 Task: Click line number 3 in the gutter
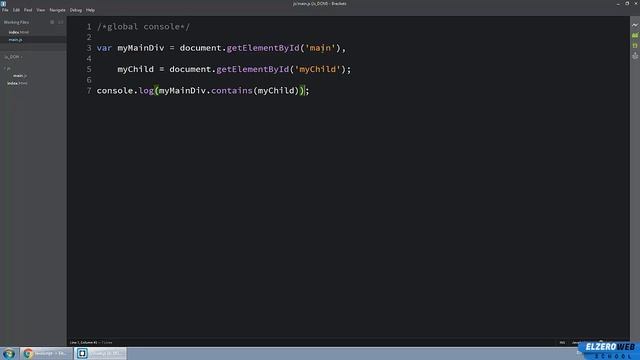click(x=89, y=48)
